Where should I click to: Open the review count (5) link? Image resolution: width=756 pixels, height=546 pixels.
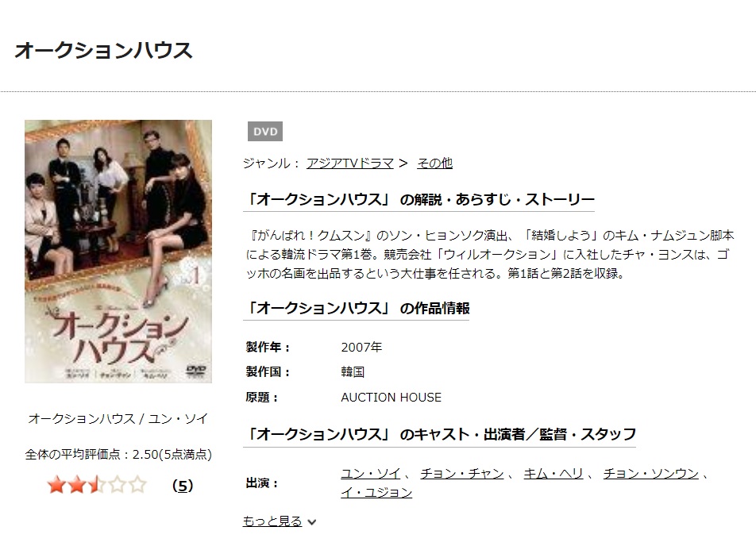(183, 485)
